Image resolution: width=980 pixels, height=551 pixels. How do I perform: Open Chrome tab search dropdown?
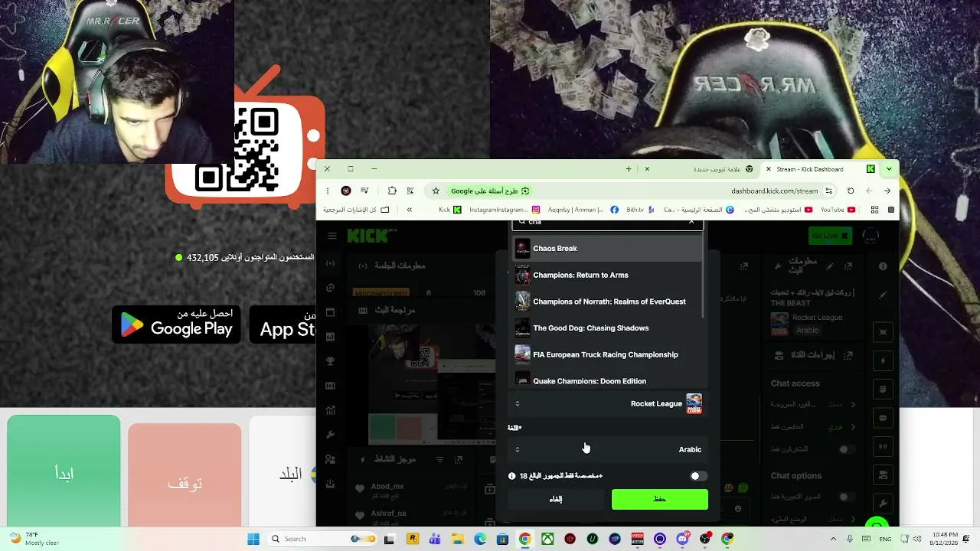[x=889, y=169]
